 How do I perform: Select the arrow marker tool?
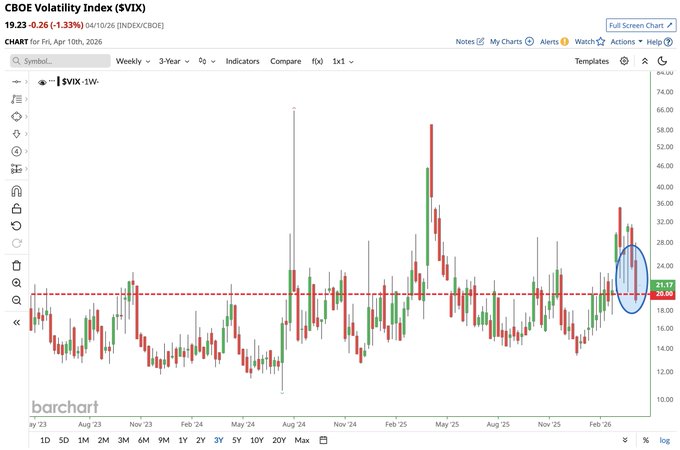point(16,134)
